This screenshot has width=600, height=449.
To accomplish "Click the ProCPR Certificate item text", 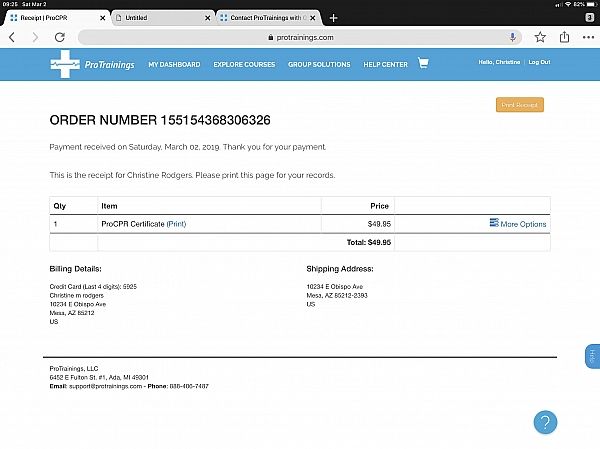I will (x=133, y=224).
